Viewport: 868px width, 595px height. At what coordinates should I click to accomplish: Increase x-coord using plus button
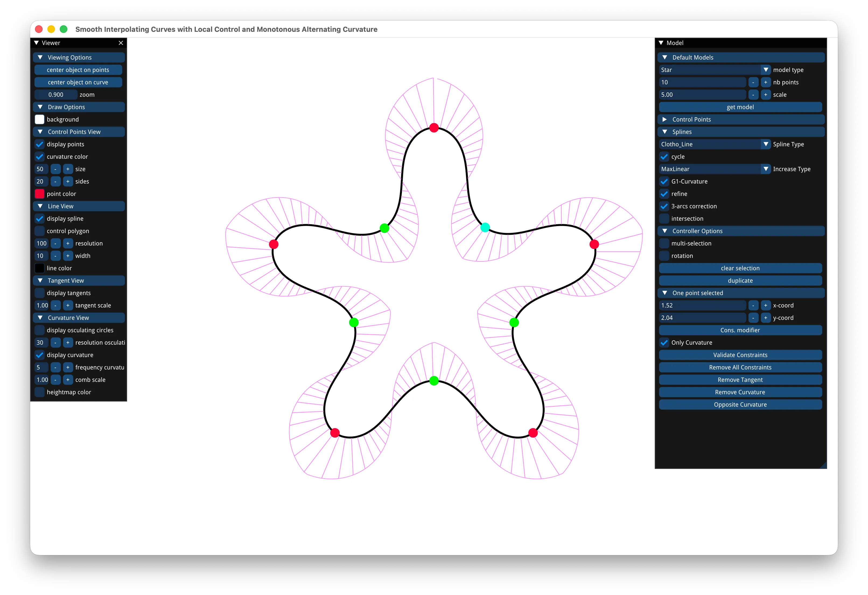coord(765,305)
